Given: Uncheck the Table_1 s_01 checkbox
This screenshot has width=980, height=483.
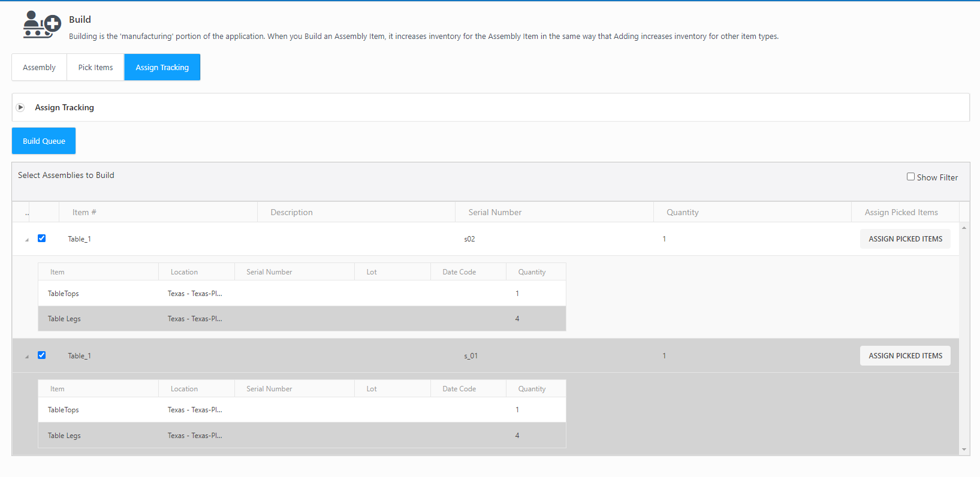Looking at the screenshot, I should click(x=42, y=355).
